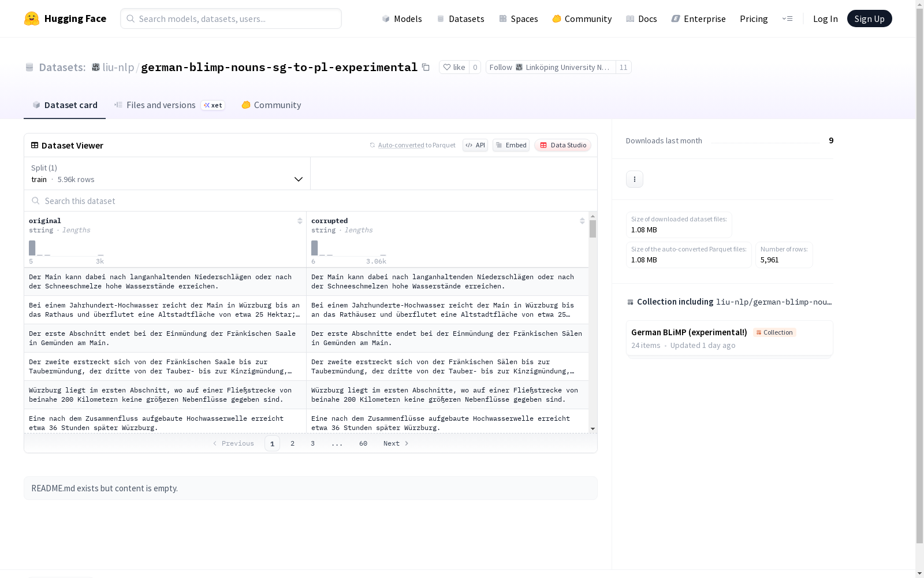Click the search icon in dataset search

click(x=36, y=201)
